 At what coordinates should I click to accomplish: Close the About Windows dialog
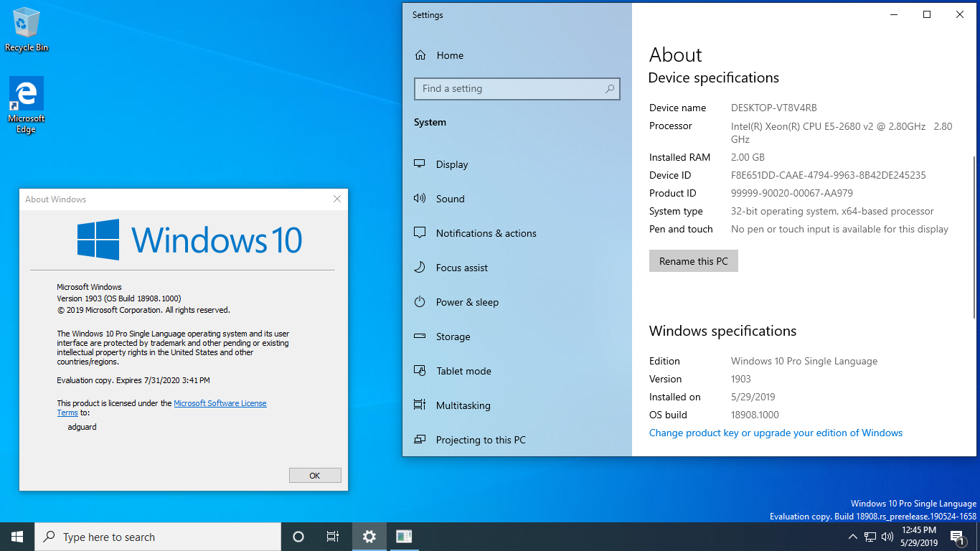coord(337,199)
